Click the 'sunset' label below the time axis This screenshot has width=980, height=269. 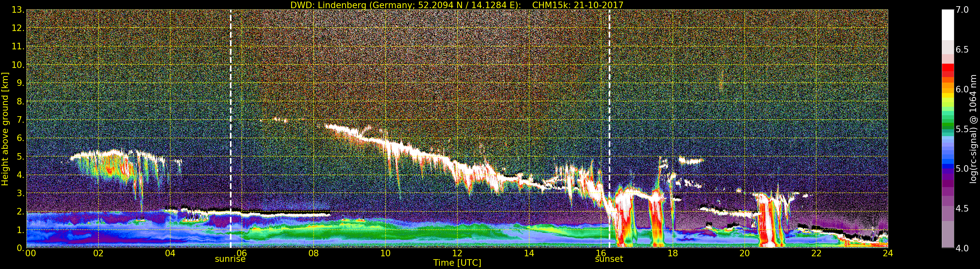tap(609, 259)
